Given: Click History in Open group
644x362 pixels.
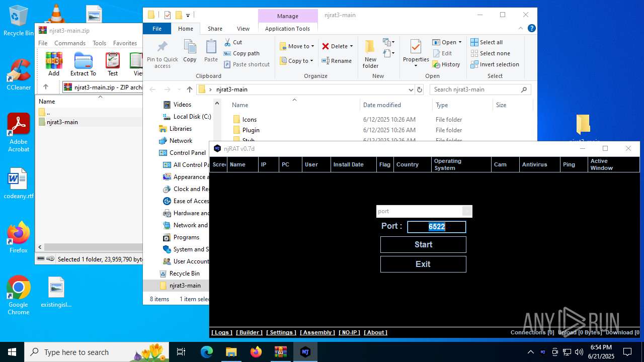Looking at the screenshot, I should coord(446,64).
